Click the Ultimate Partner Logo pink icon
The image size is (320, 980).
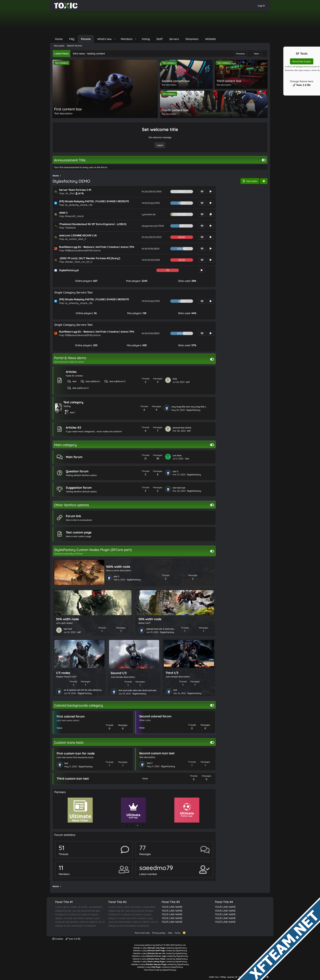pyautogui.click(x=187, y=810)
